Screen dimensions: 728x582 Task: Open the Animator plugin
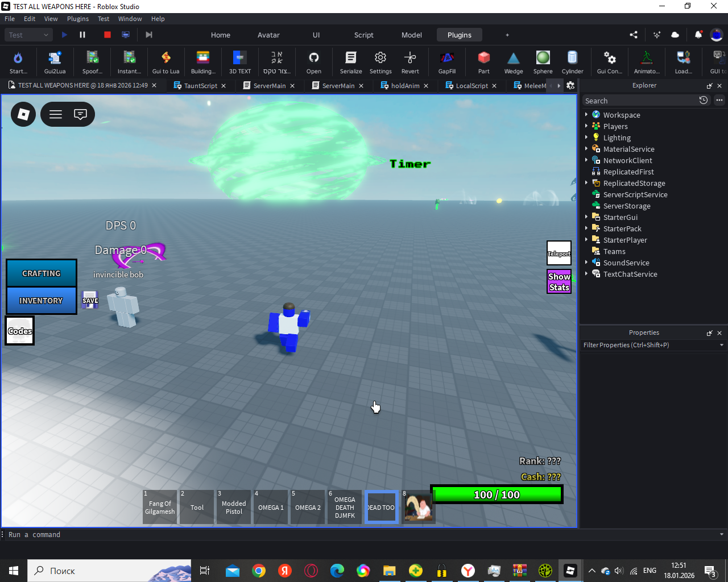click(647, 62)
